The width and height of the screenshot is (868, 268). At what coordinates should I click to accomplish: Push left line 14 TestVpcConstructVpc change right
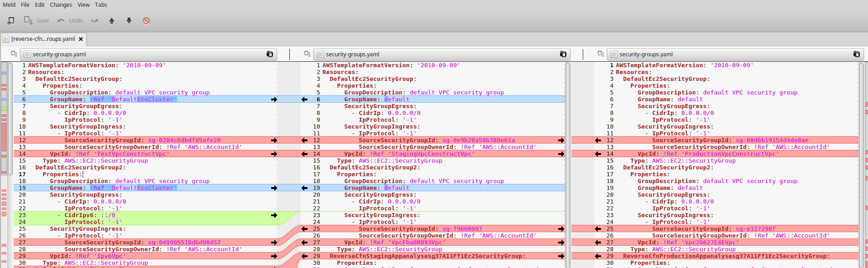coord(274,154)
